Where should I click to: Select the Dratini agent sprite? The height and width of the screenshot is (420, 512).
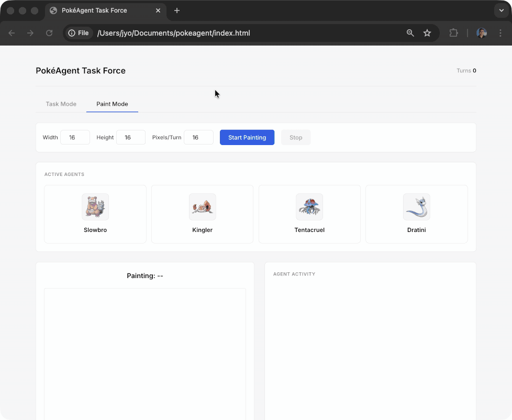tap(416, 207)
